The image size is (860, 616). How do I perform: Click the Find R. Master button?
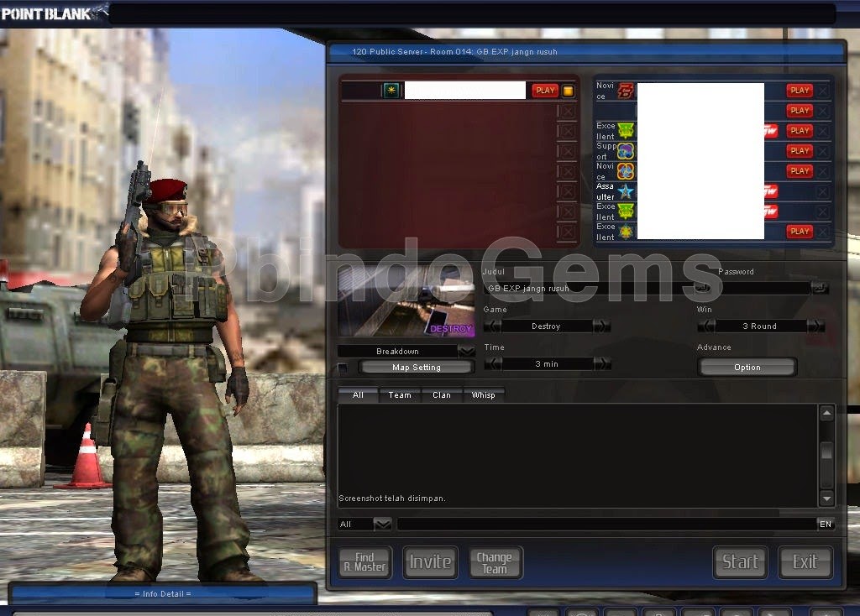pyautogui.click(x=364, y=562)
